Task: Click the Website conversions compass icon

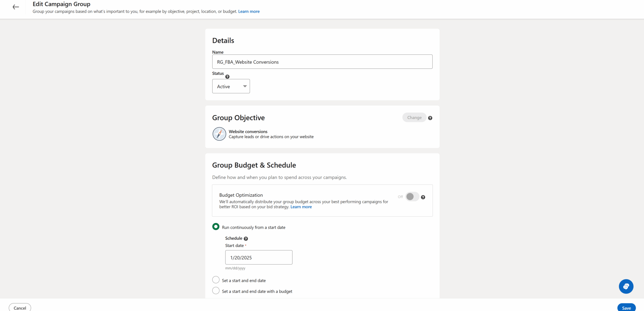Action: [x=219, y=134]
